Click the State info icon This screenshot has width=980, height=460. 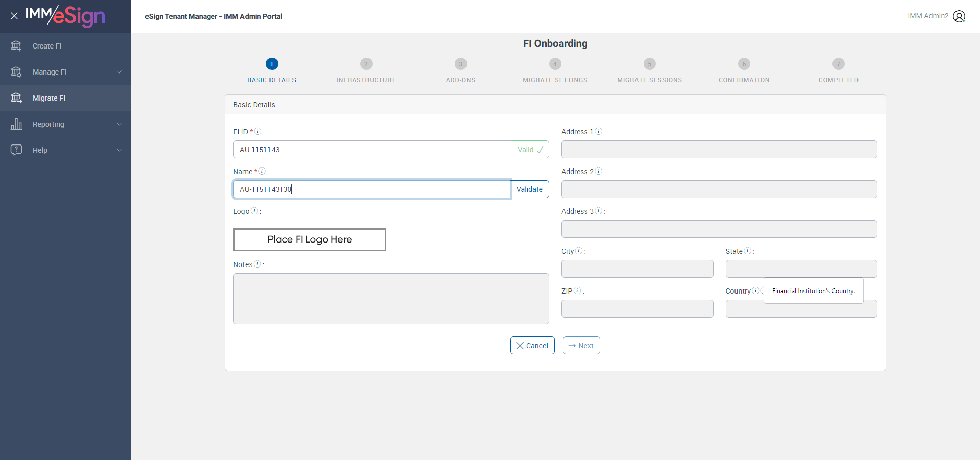tap(747, 251)
